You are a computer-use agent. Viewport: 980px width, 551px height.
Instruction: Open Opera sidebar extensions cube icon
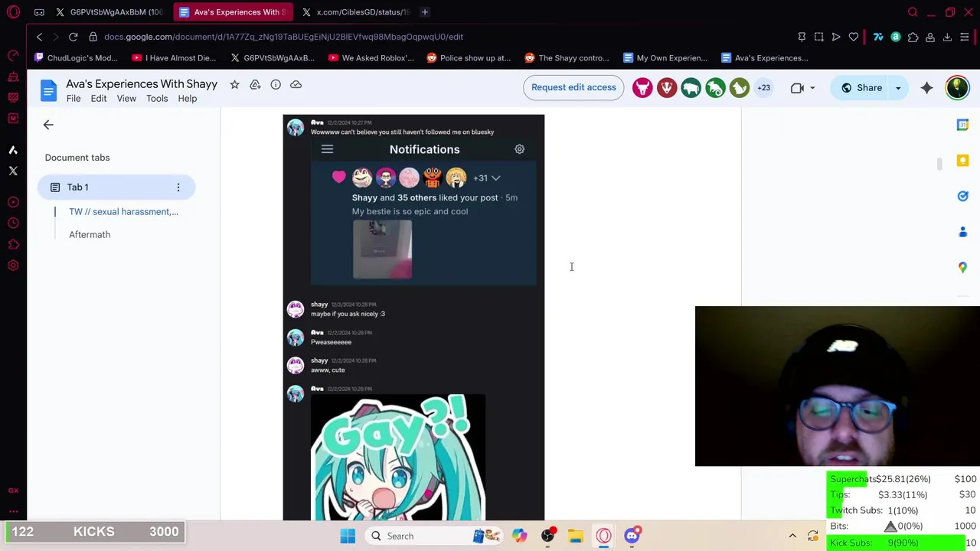tap(13, 245)
